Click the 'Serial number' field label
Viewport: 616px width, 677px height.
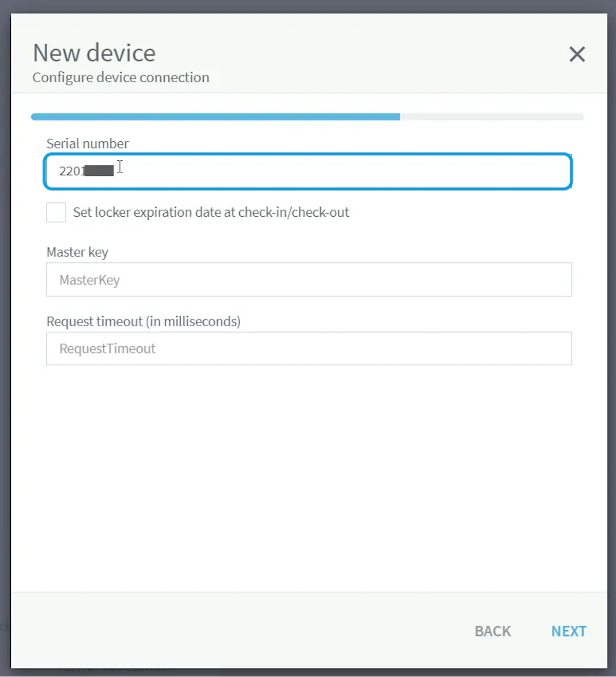87,143
